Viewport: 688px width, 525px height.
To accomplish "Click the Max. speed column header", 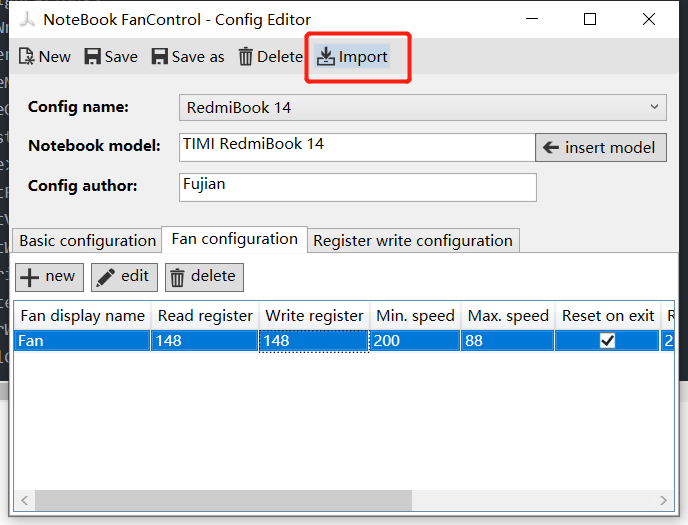I will (508, 316).
